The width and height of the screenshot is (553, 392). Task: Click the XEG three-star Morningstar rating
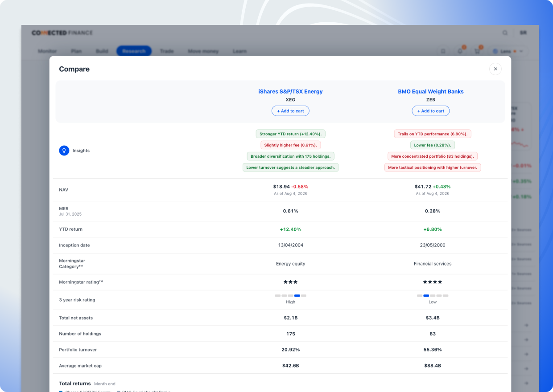coord(290,282)
